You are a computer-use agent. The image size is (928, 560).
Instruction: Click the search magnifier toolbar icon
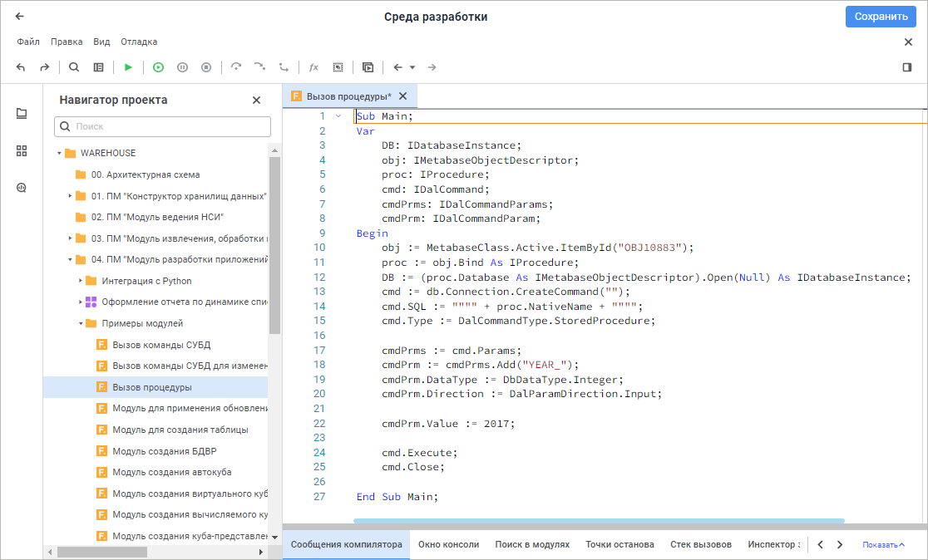74,67
